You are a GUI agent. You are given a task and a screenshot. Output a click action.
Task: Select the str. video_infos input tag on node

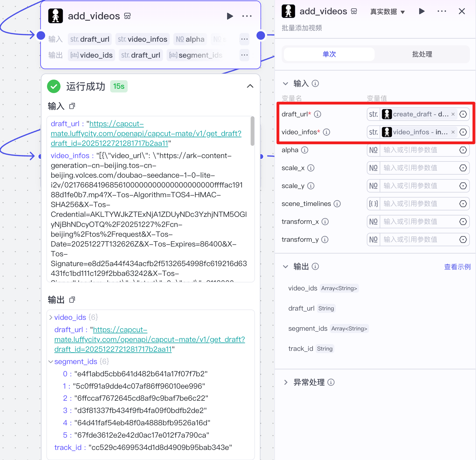143,39
